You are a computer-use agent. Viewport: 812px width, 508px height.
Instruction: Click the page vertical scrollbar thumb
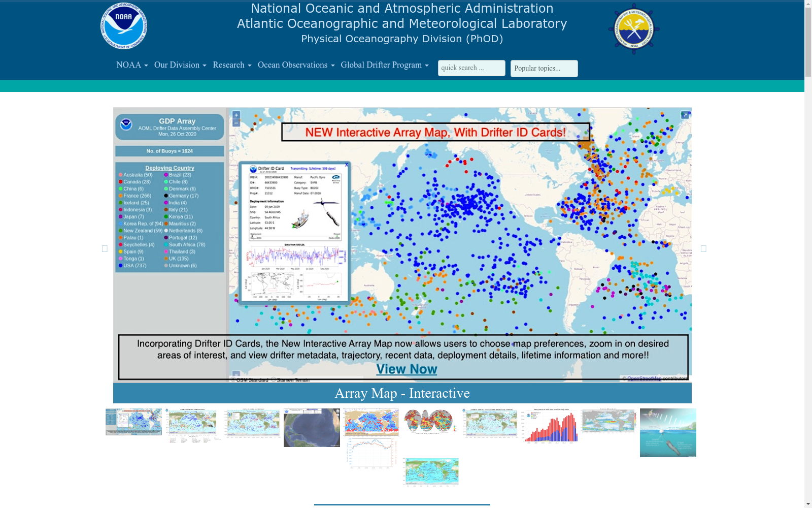808,43
